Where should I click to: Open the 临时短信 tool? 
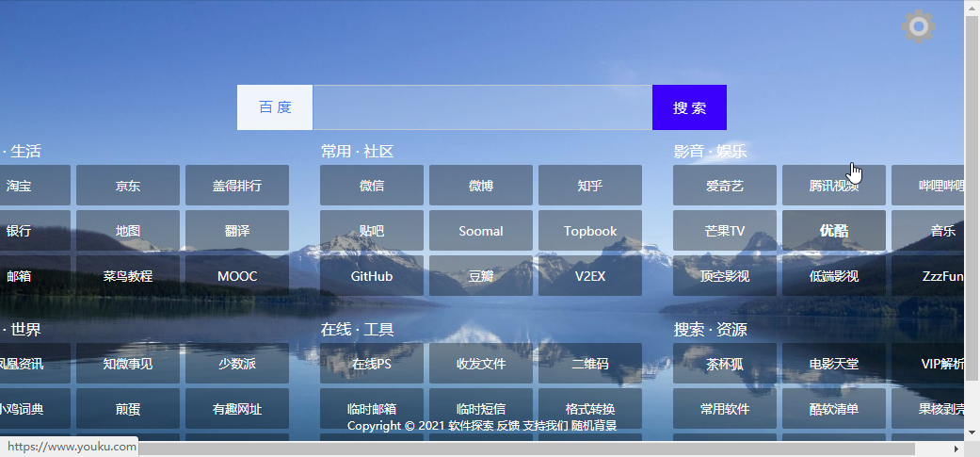click(x=481, y=408)
